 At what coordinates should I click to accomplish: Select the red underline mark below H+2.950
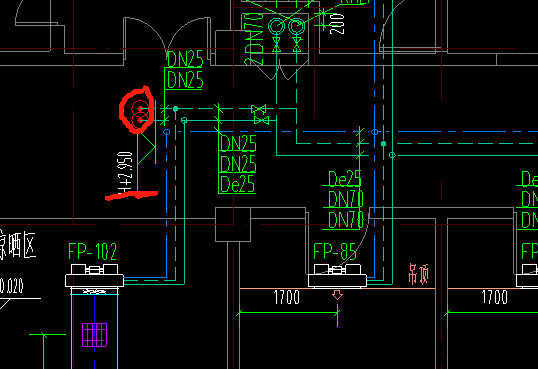click(131, 195)
